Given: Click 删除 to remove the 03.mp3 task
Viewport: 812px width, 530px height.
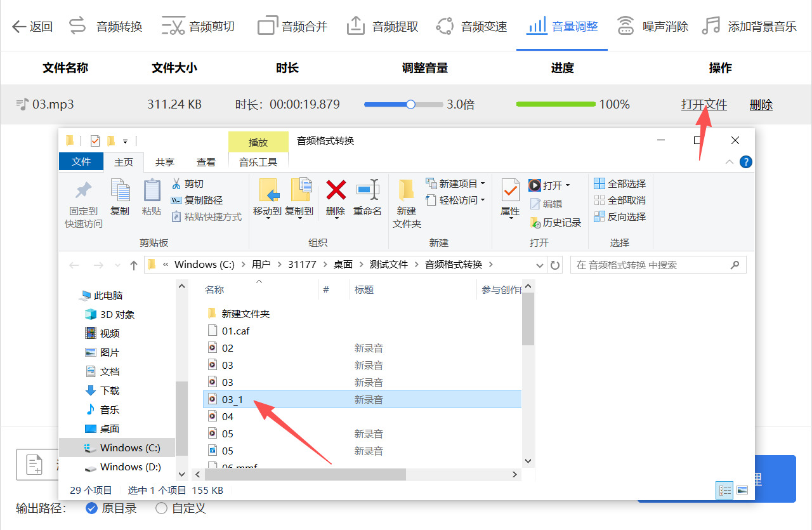Looking at the screenshot, I should pos(761,104).
